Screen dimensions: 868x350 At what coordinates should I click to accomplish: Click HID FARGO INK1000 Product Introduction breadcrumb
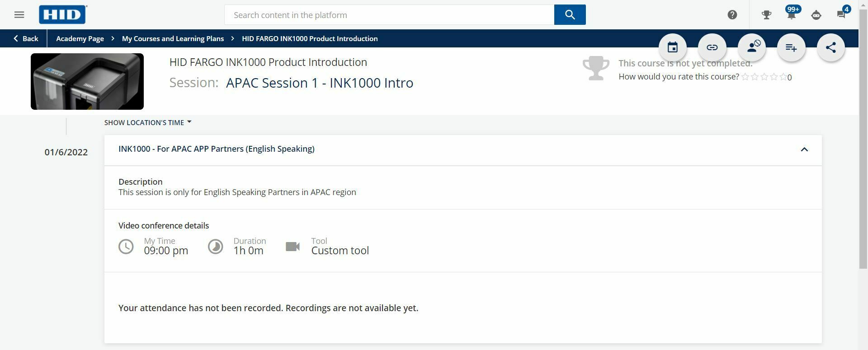(x=310, y=38)
